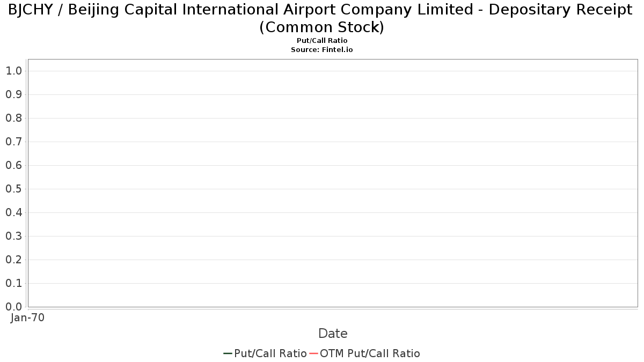Click the 0.3 y-axis tick label
Screen dimensions: 644x362
point(13,236)
